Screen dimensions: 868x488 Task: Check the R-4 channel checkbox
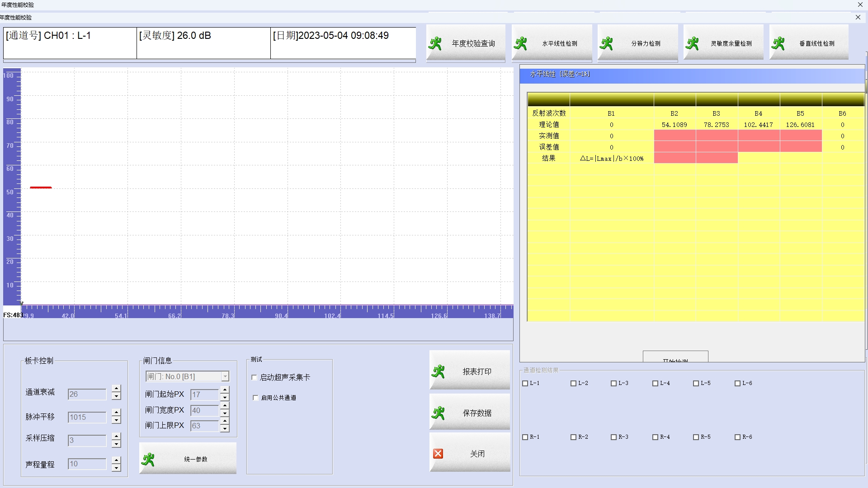[x=655, y=437]
